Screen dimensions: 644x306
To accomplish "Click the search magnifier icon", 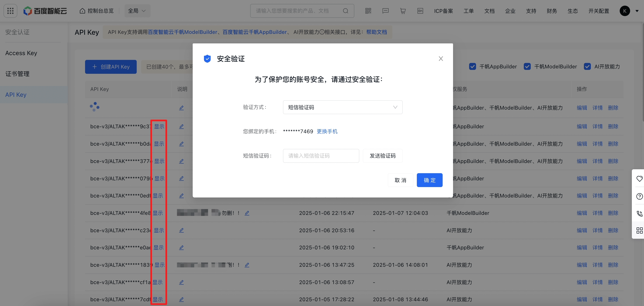I will [x=345, y=11].
